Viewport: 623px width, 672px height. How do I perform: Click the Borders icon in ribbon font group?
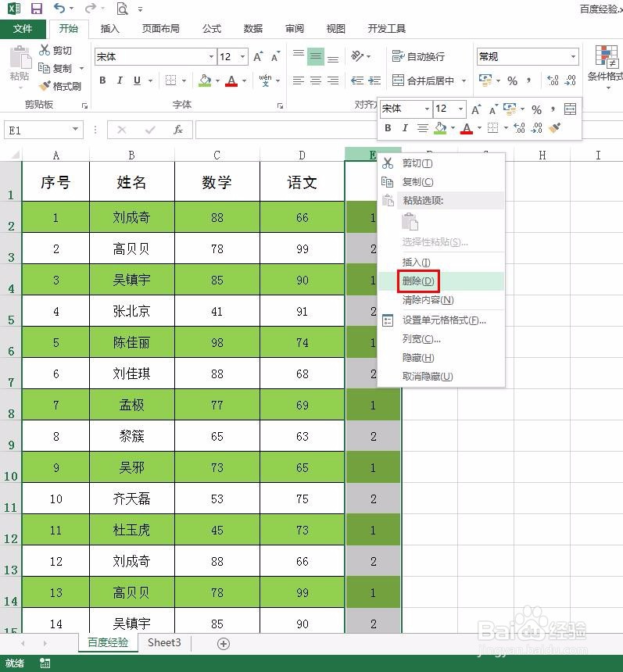170,80
